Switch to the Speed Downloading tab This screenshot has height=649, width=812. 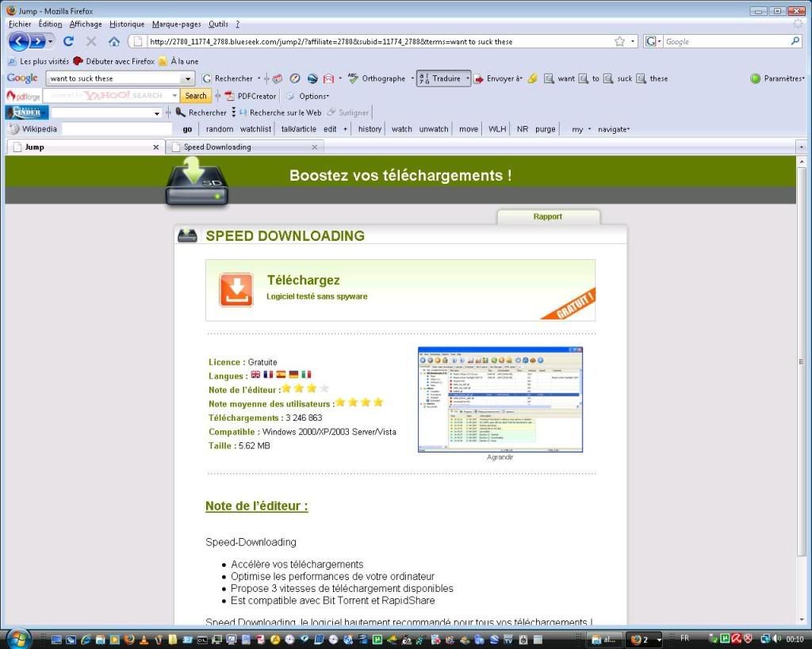pos(244,147)
